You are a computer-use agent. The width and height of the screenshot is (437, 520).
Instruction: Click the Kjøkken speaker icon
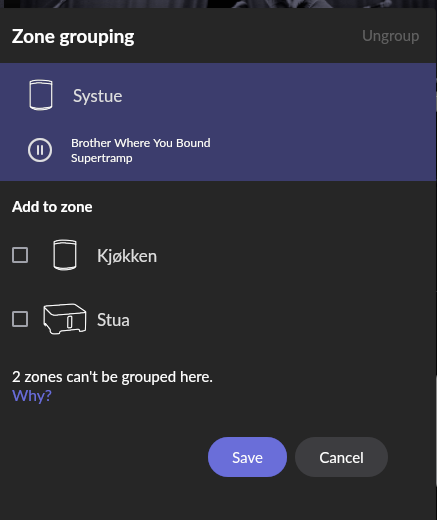[x=65, y=255]
